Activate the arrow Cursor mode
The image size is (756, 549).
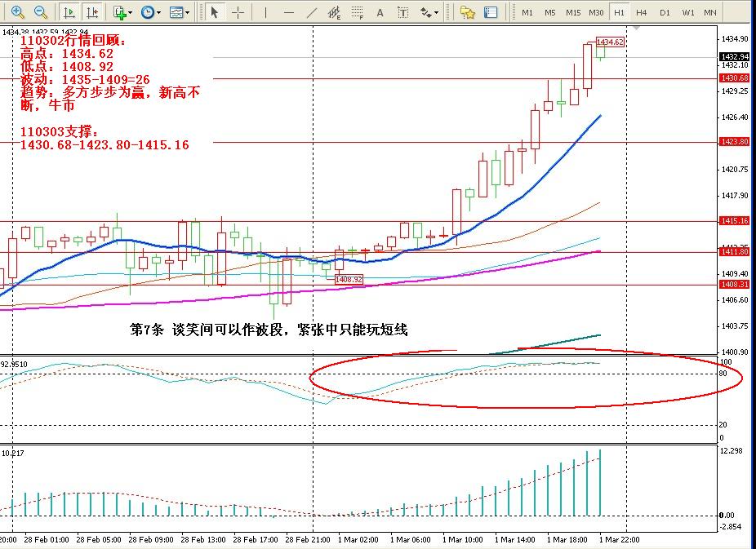pos(214,12)
